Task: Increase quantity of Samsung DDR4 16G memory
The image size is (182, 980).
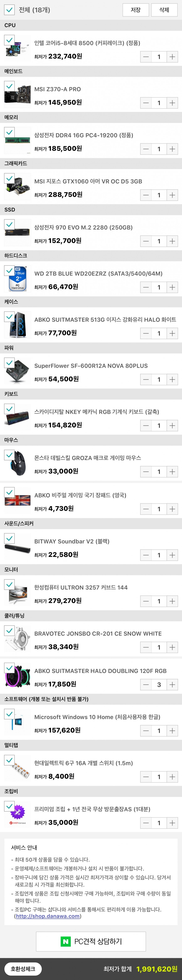Action: [x=172, y=149]
